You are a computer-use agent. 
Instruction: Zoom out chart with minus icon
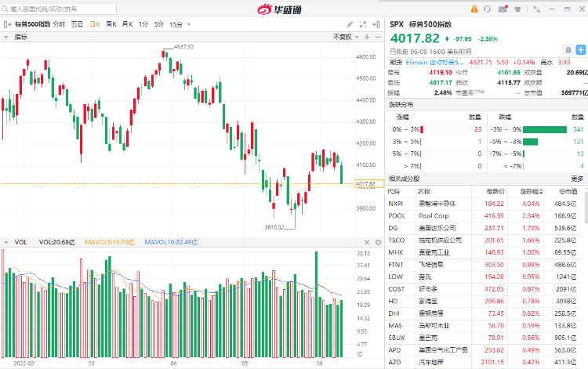click(378, 37)
